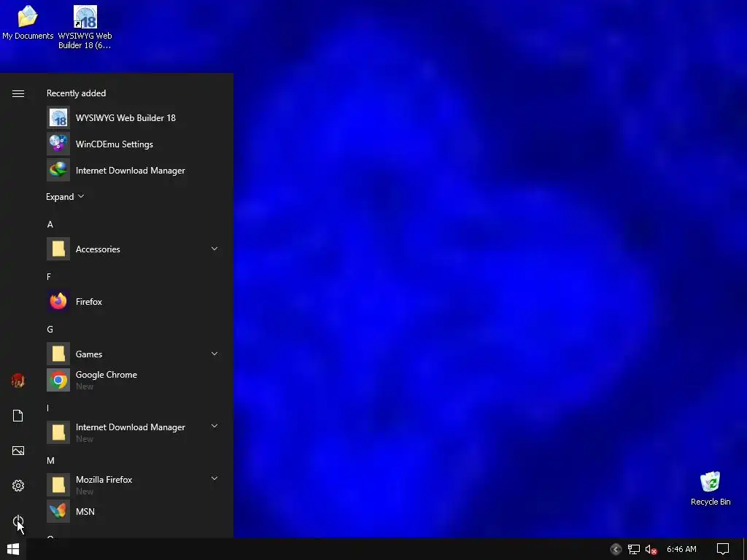This screenshot has width=747, height=560.
Task: Open the network icon in system tray
Action: pyautogui.click(x=634, y=550)
